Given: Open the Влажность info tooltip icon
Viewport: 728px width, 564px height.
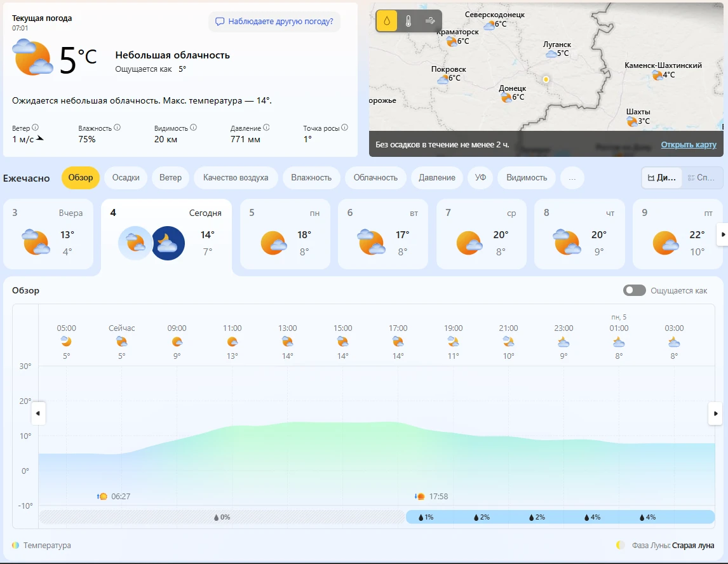Looking at the screenshot, I should tap(118, 128).
